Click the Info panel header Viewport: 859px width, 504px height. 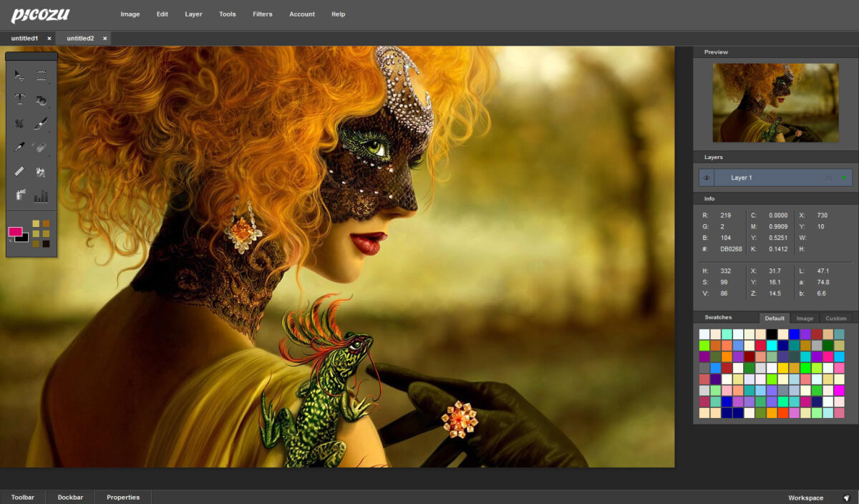775,198
